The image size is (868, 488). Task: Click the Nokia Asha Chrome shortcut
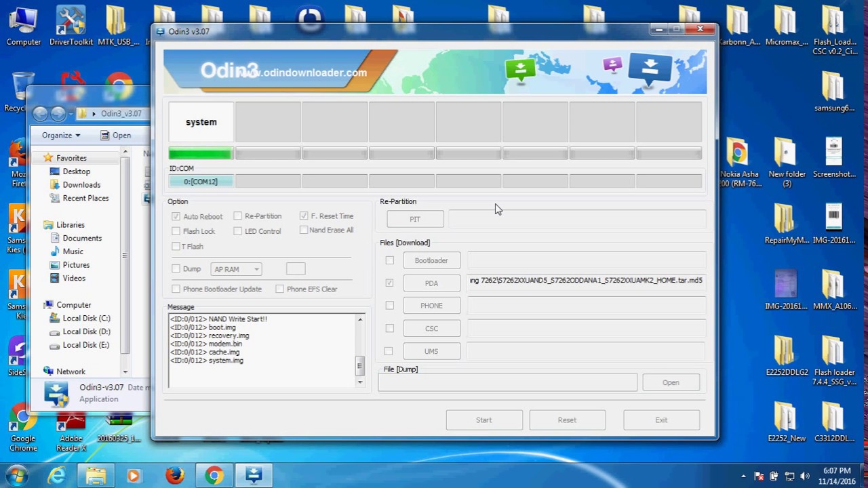pyautogui.click(x=738, y=163)
